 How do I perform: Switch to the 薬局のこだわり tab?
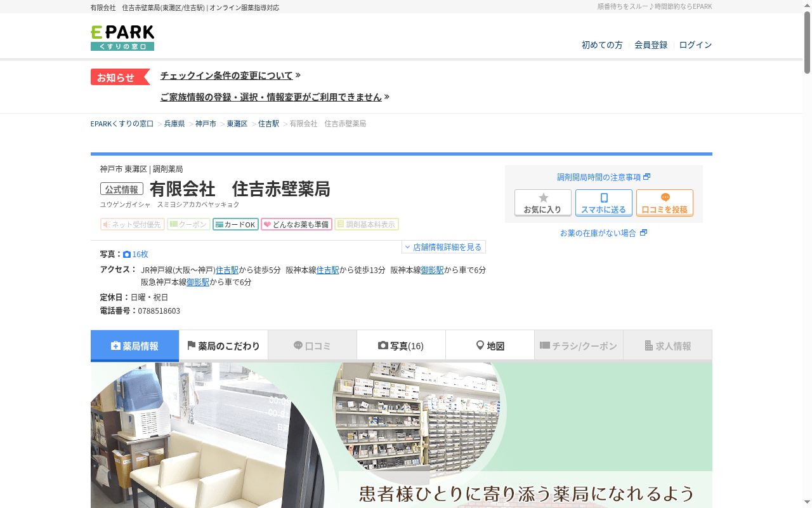(223, 346)
